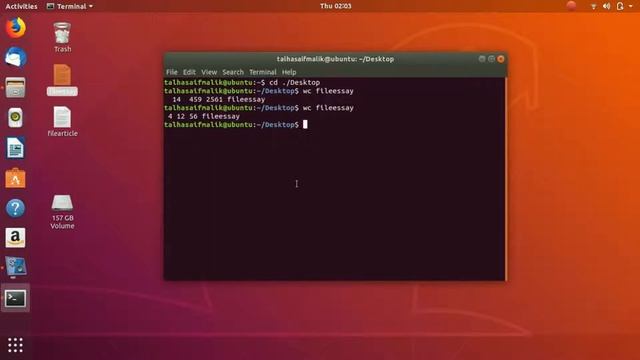Open the View menu in Terminal

209,72
